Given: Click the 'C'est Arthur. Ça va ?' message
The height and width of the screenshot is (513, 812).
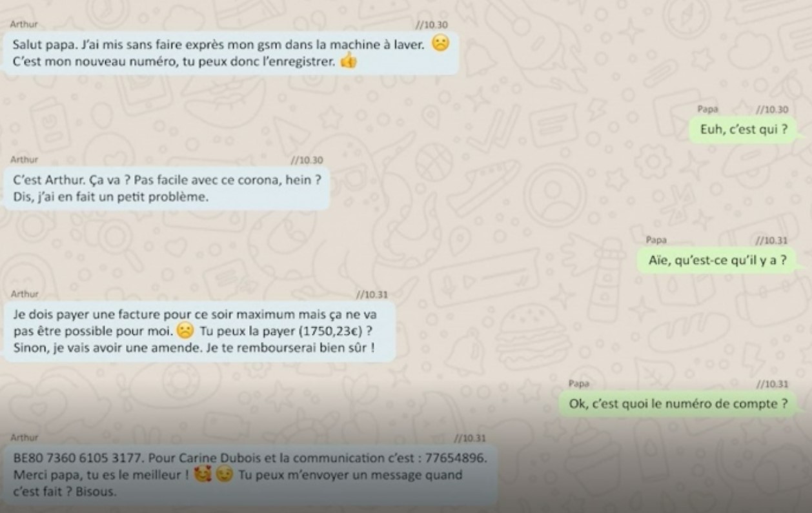Looking at the screenshot, I should tap(168, 189).
